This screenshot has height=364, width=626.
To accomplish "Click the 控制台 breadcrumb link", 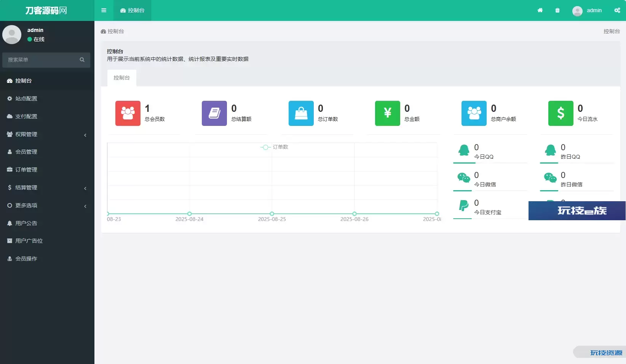I will pos(113,31).
